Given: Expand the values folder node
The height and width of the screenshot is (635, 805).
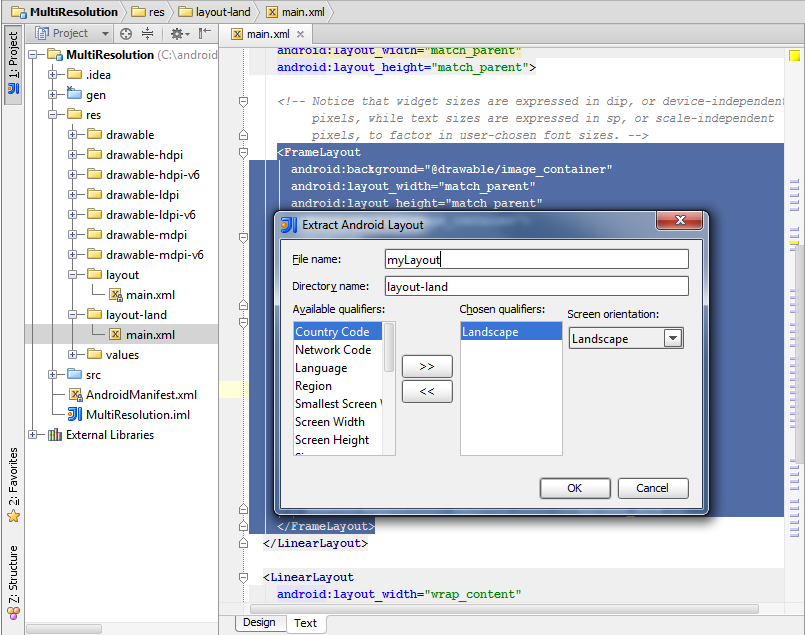Looking at the screenshot, I should (72, 355).
